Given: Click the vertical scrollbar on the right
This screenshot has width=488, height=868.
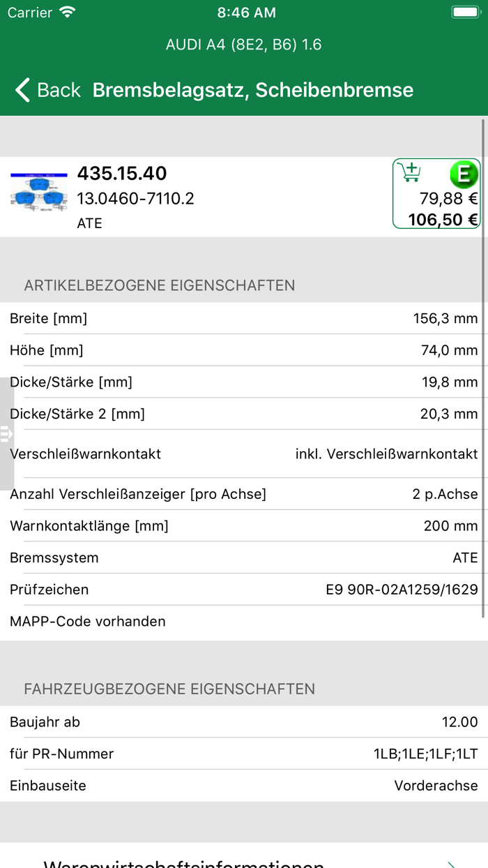Looking at the screenshot, I should [484, 368].
